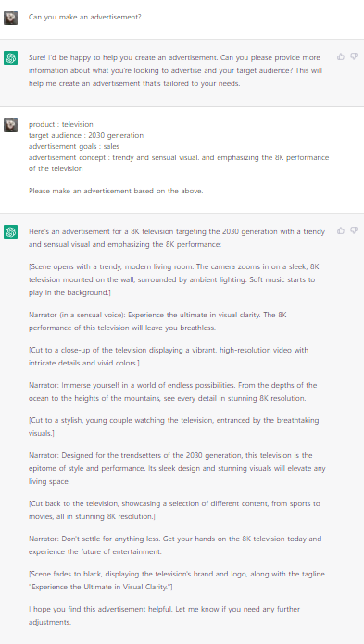Click the user avatar beside the product details message
The height and width of the screenshot is (644, 364).
[x=11, y=125]
